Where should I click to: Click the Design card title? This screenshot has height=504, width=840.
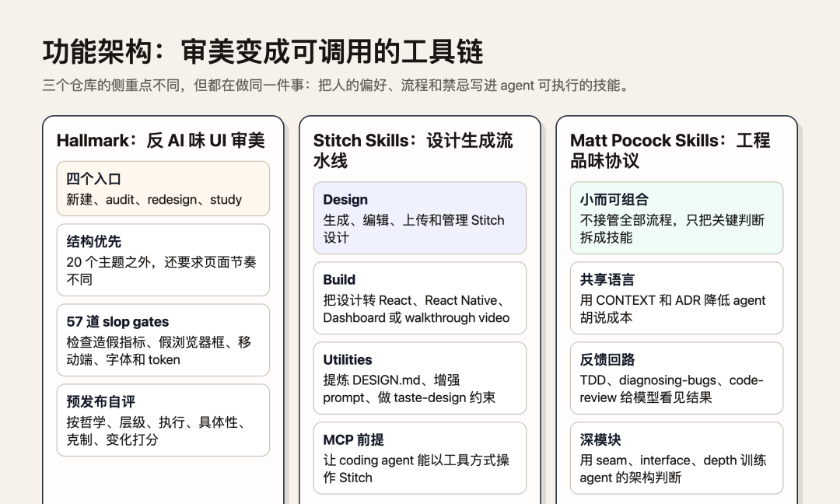pyautogui.click(x=345, y=200)
